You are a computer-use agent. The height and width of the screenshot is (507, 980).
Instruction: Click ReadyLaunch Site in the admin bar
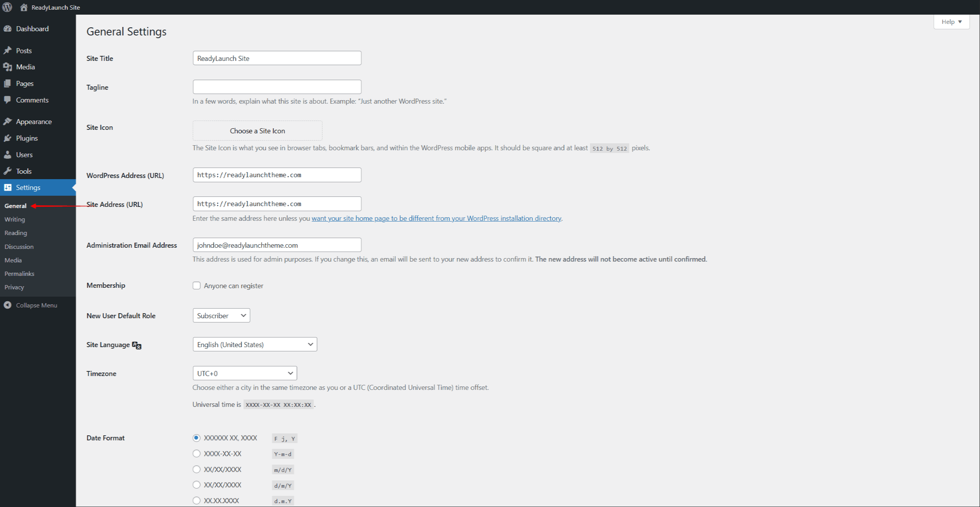(x=56, y=7)
